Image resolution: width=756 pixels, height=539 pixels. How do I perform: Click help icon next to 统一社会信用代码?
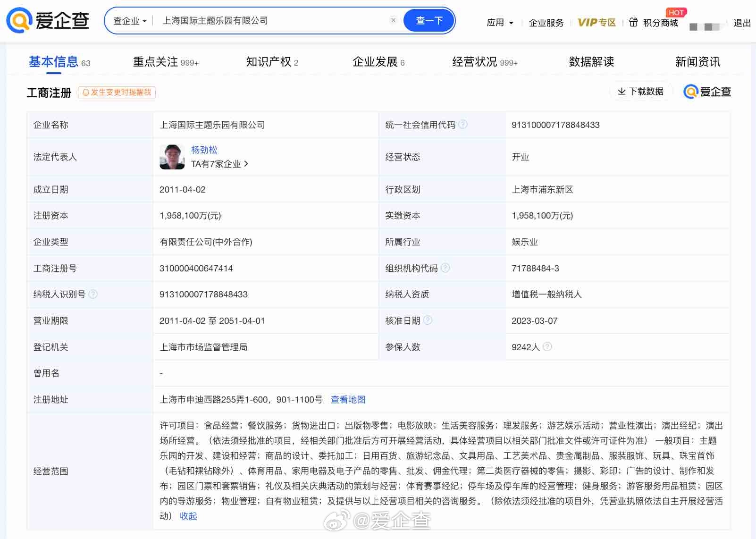click(463, 124)
